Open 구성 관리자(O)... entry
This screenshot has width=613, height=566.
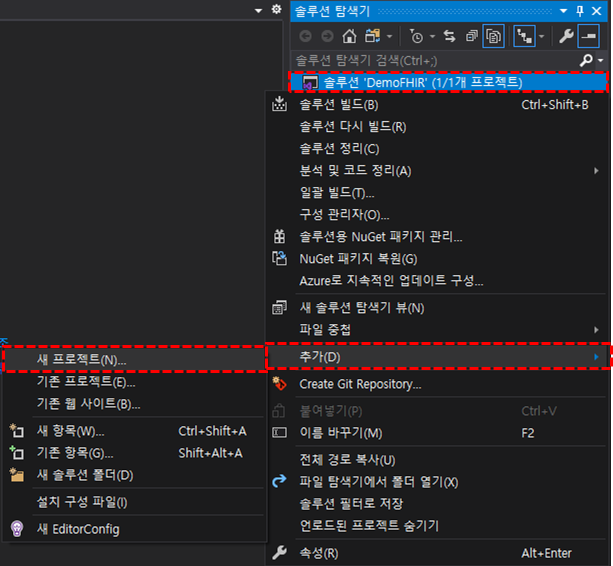tap(436, 215)
